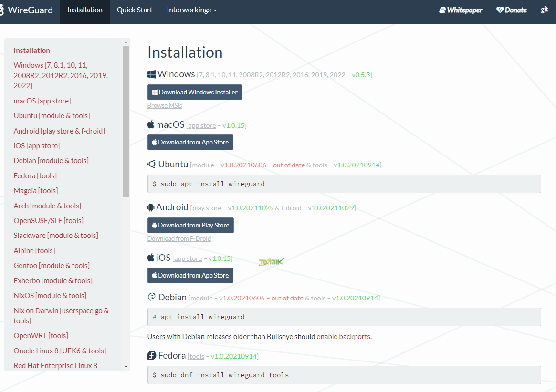Image resolution: width=556 pixels, height=392 pixels.
Task: Select Windows entry in sidebar
Action: [61, 75]
